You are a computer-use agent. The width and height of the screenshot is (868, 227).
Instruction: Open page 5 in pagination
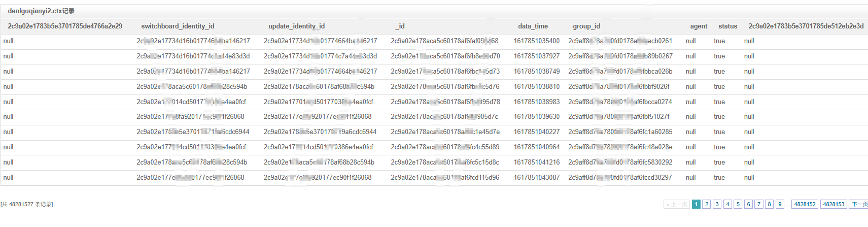point(738,204)
